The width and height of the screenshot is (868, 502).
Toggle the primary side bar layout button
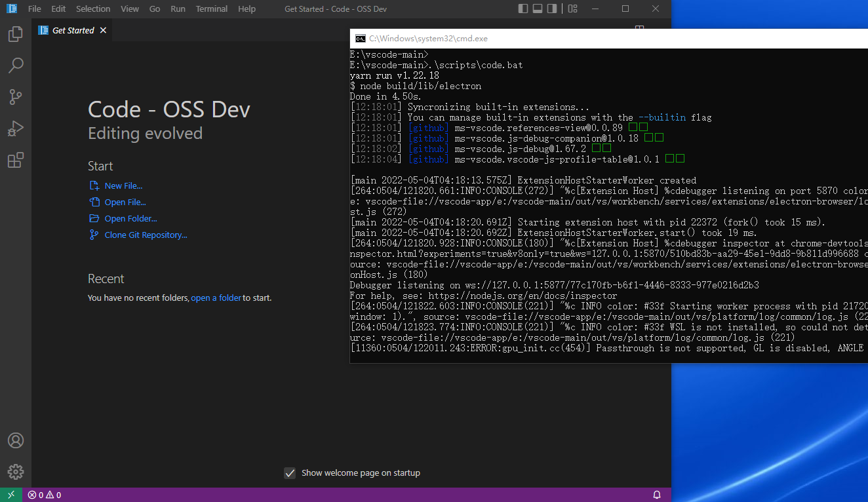click(523, 9)
